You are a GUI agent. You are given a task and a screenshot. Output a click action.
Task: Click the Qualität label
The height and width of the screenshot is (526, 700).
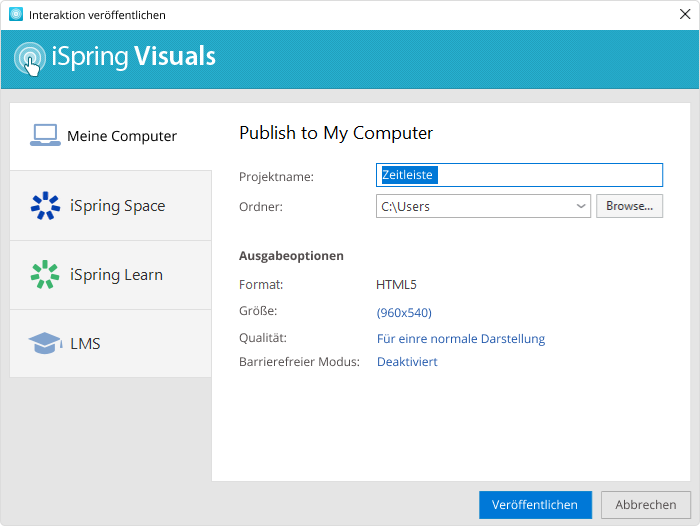click(262, 338)
